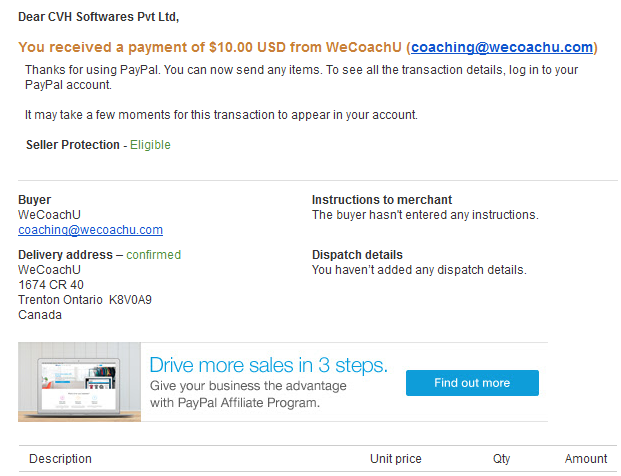Click the green confirmed delivery status
The image size is (621, 476).
pyautogui.click(x=154, y=255)
